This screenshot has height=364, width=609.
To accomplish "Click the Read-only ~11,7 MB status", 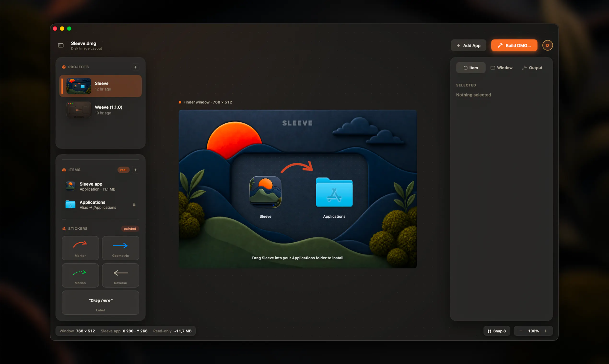I will (172, 331).
